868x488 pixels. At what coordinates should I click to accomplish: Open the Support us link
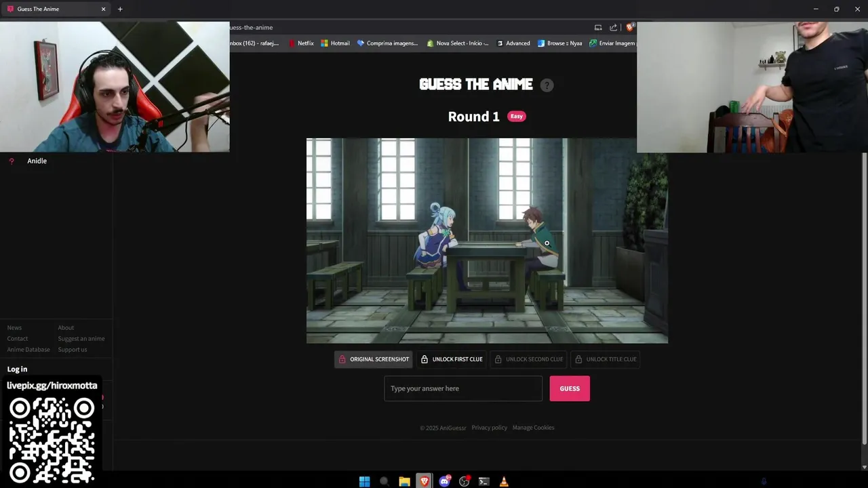click(73, 349)
